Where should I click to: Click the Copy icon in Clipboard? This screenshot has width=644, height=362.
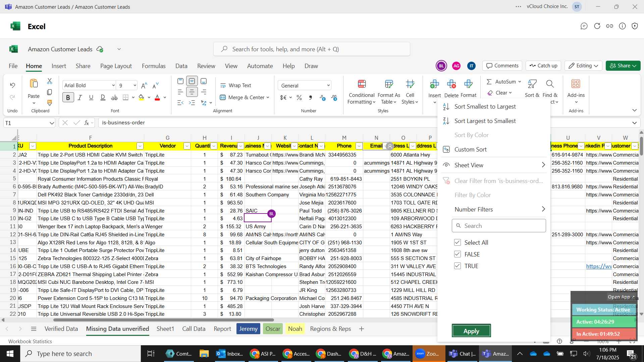[50, 92]
